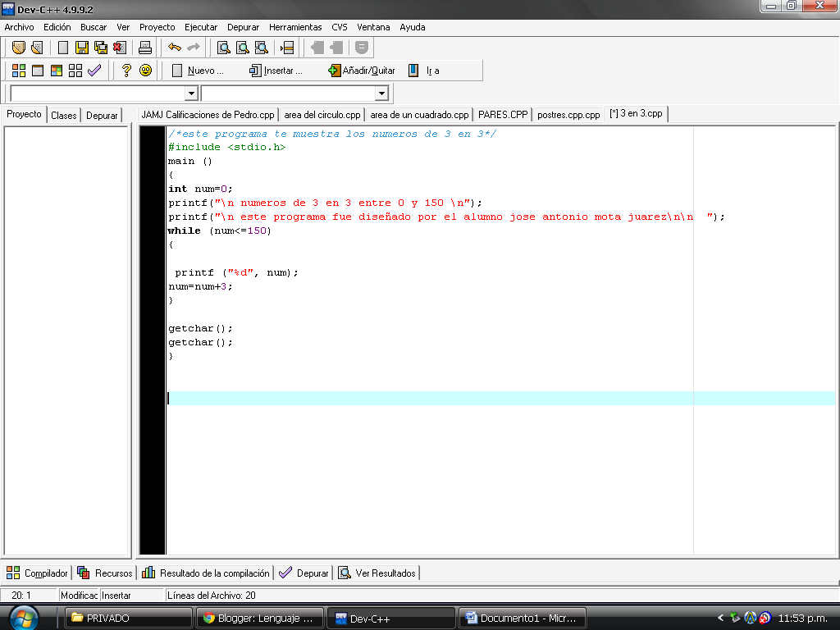Select the Compile icon on the toolbar

17,70
